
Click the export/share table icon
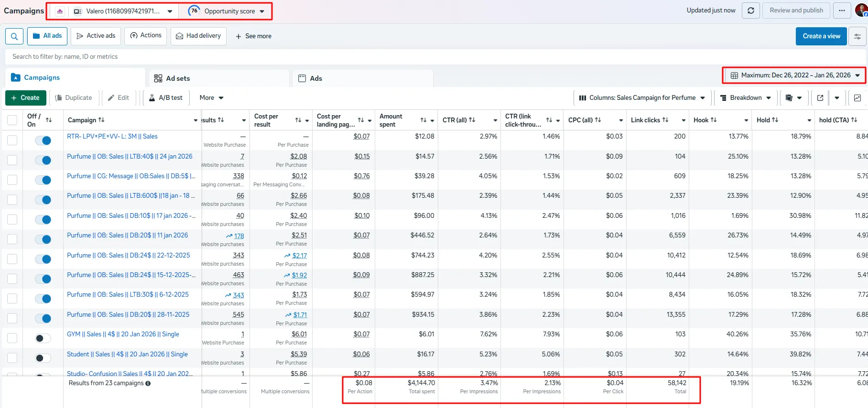coord(820,98)
